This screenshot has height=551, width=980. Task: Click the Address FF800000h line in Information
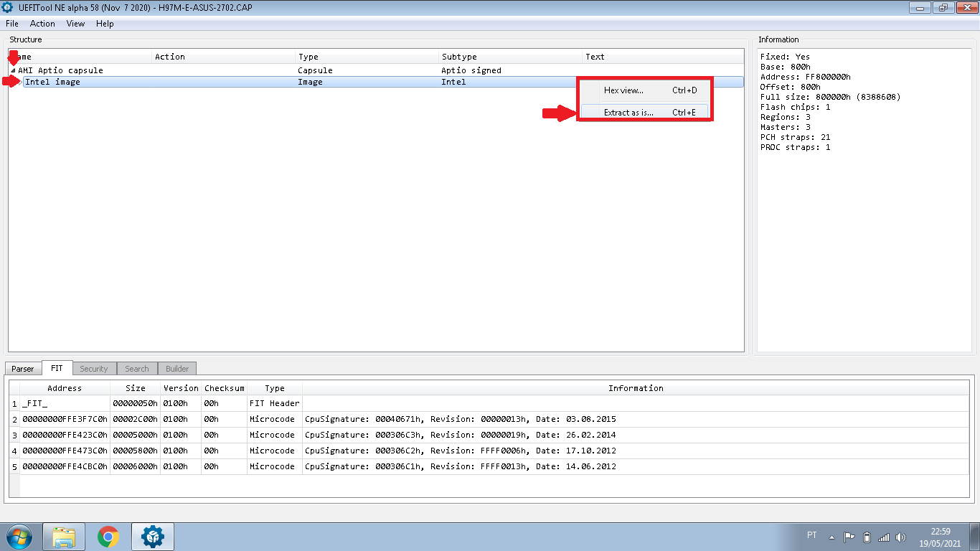[x=805, y=77]
